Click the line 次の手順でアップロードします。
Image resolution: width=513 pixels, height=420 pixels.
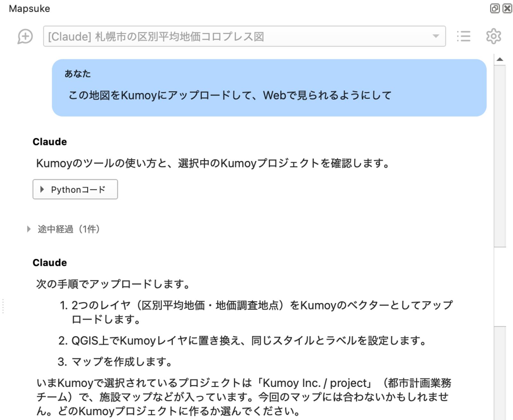113,284
